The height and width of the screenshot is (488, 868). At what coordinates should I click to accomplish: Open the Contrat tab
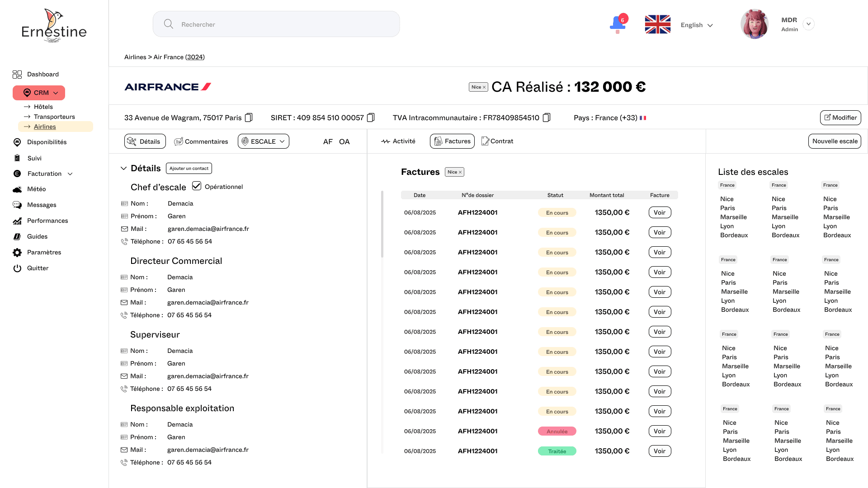click(x=497, y=141)
